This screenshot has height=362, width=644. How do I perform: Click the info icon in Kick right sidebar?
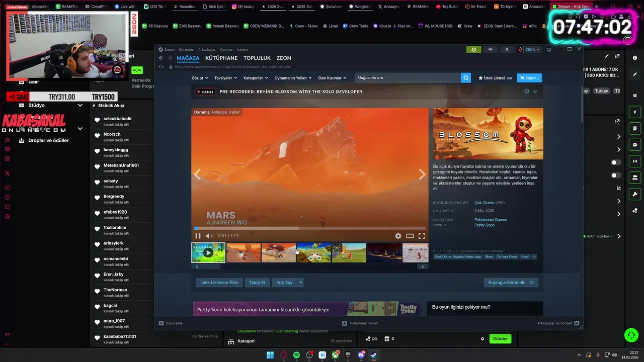[635, 58]
